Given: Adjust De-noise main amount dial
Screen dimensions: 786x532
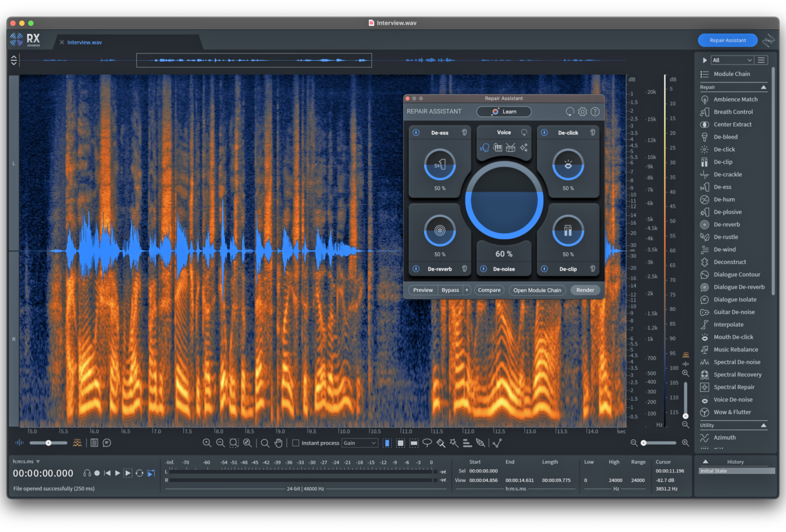Looking at the screenshot, I should point(504,199).
